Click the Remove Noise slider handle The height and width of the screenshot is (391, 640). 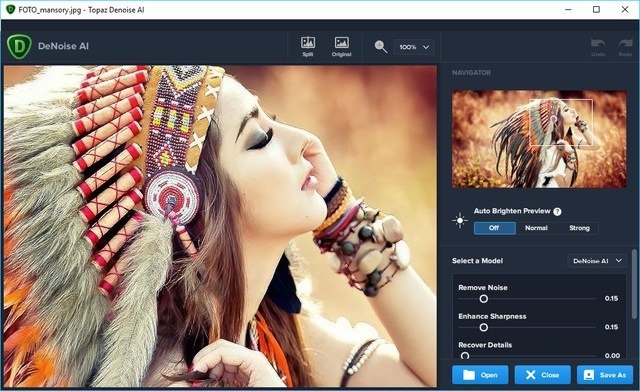pyautogui.click(x=484, y=299)
